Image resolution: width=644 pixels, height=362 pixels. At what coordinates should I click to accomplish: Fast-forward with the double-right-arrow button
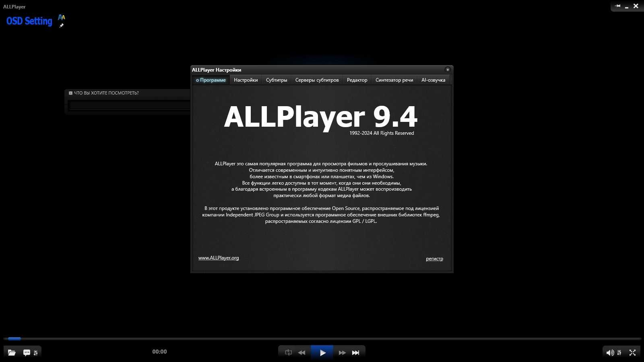pos(342,353)
